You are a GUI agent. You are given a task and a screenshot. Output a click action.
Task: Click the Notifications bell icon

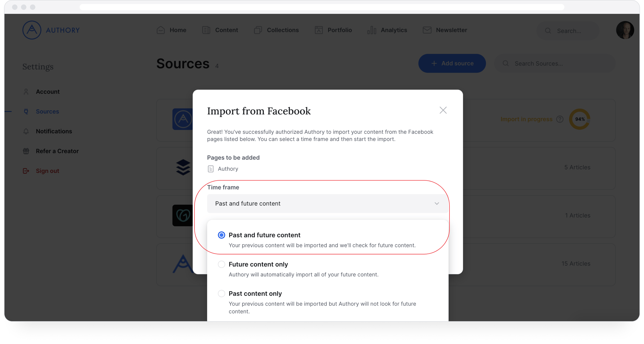point(26,131)
